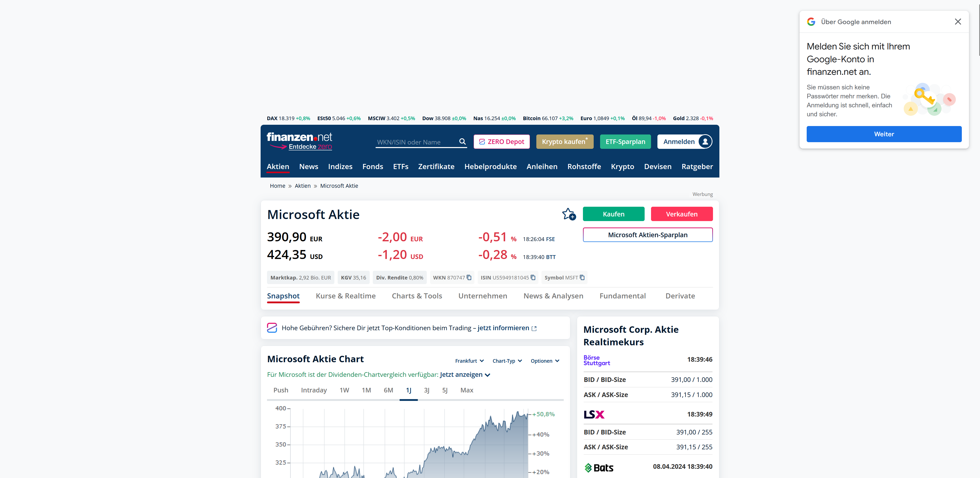
Task: Add Microsoft to watchlist star icon
Action: point(569,214)
